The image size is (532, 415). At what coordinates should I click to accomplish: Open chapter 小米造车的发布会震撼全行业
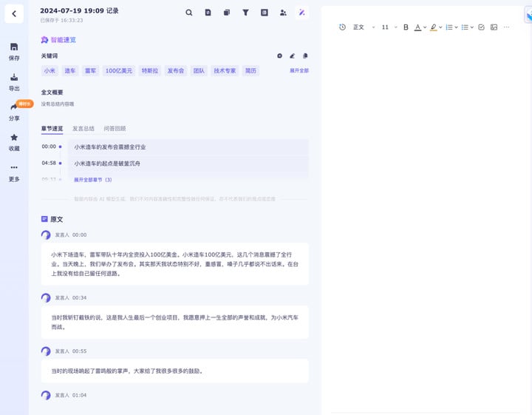[188, 147]
